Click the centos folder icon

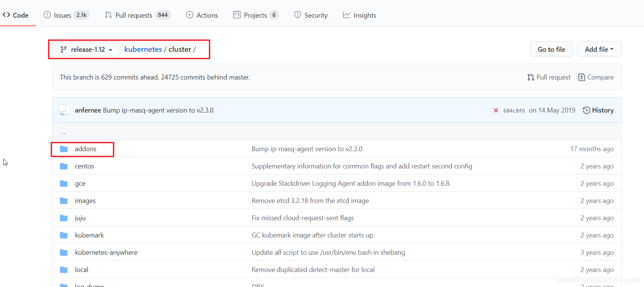pos(64,166)
